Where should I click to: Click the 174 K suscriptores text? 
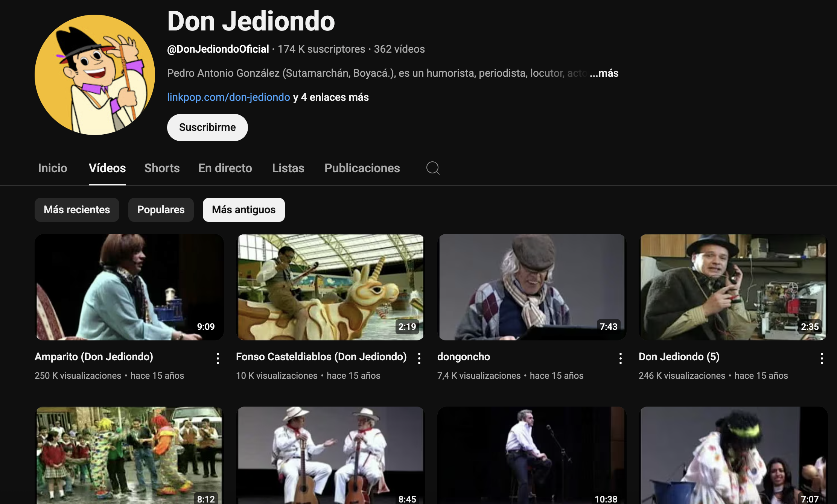[x=321, y=49]
